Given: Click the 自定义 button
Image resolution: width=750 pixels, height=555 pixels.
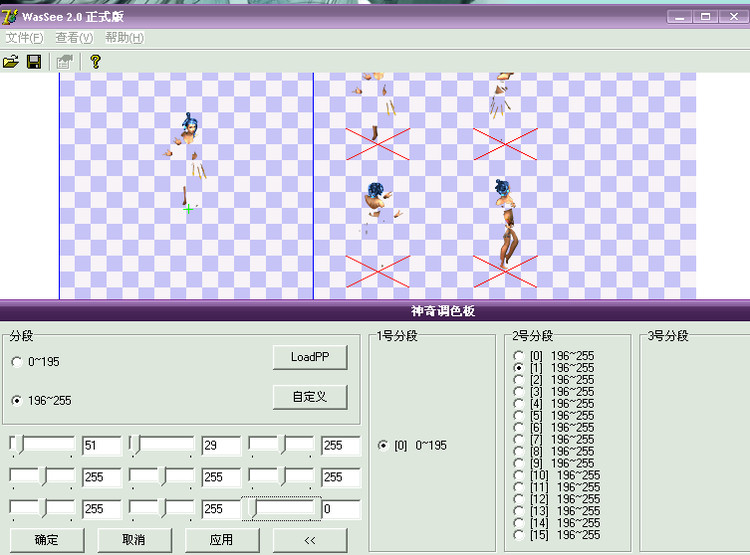Looking at the screenshot, I should (310, 397).
